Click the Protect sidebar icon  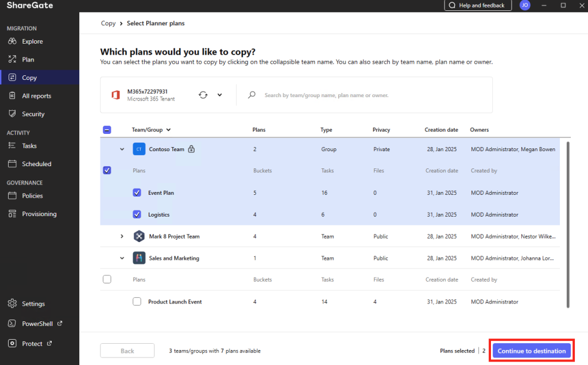click(12, 343)
